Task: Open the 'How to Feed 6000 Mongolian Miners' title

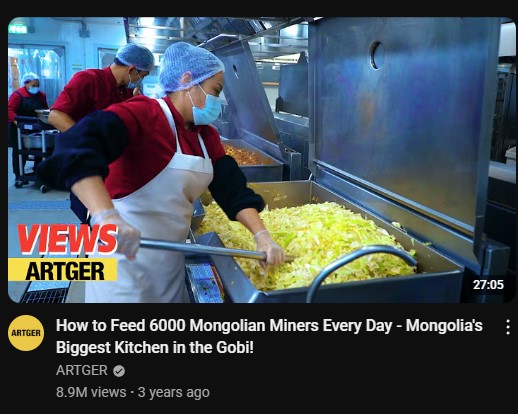Action: pyautogui.click(x=269, y=326)
